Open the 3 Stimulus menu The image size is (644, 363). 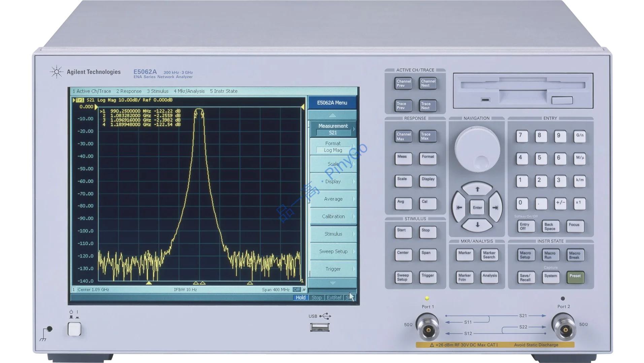click(x=158, y=91)
